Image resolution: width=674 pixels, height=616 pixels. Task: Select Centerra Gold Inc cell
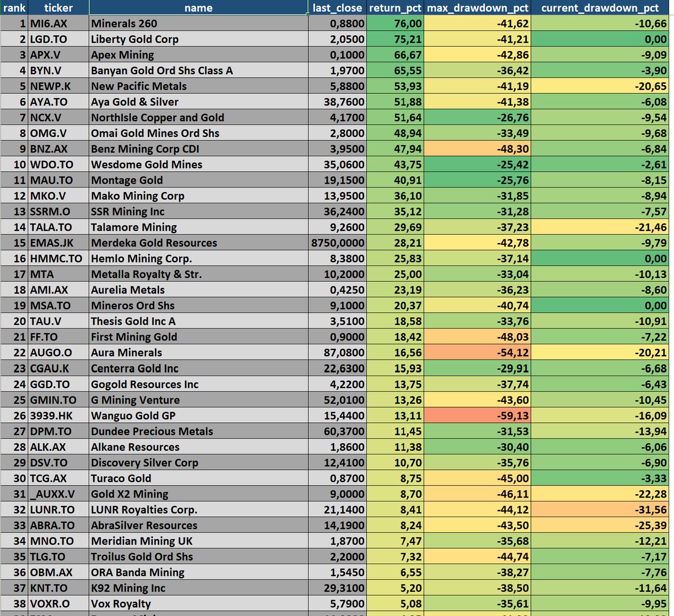[x=198, y=368]
